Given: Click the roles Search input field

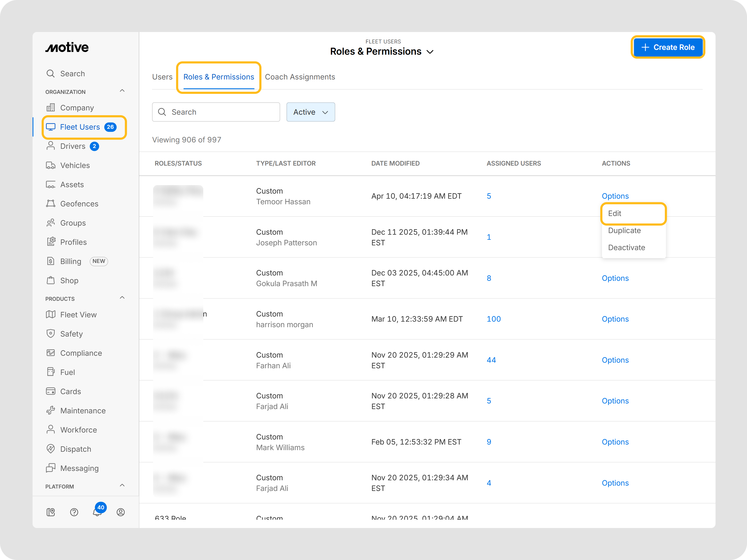Looking at the screenshot, I should [x=216, y=112].
